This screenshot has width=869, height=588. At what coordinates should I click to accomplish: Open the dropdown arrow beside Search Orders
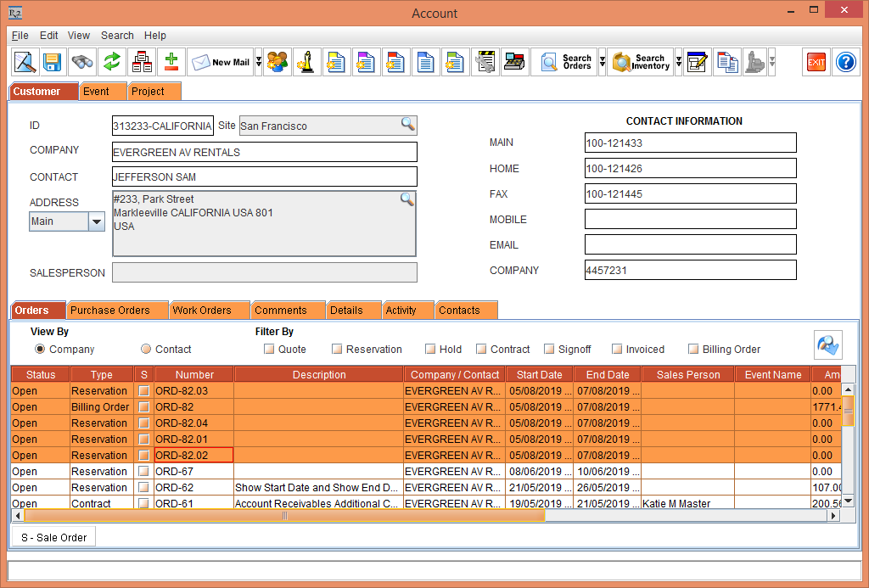pos(602,63)
